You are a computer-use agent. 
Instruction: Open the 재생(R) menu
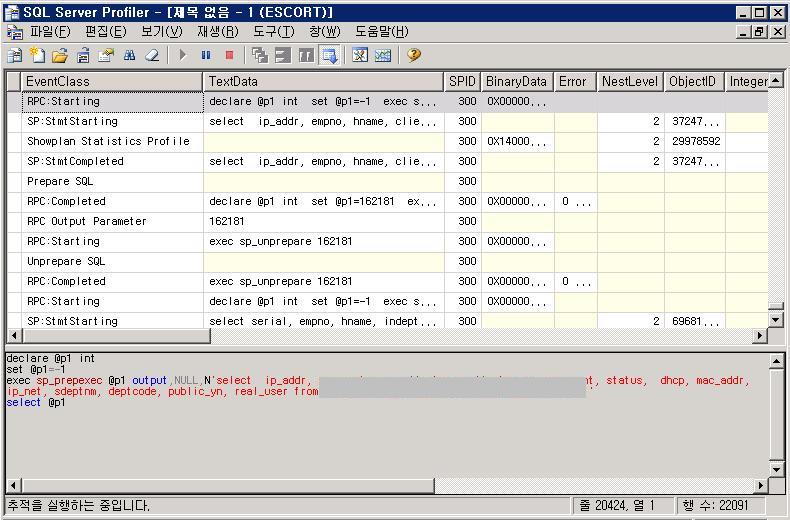218,32
